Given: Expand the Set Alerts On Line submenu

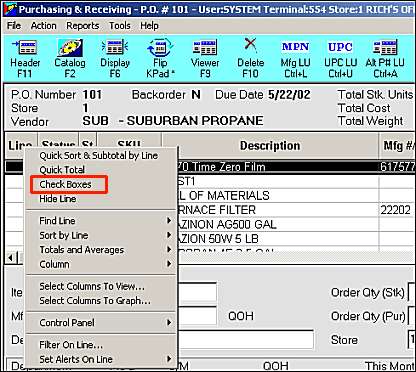Looking at the screenshot, I should coord(100,359).
